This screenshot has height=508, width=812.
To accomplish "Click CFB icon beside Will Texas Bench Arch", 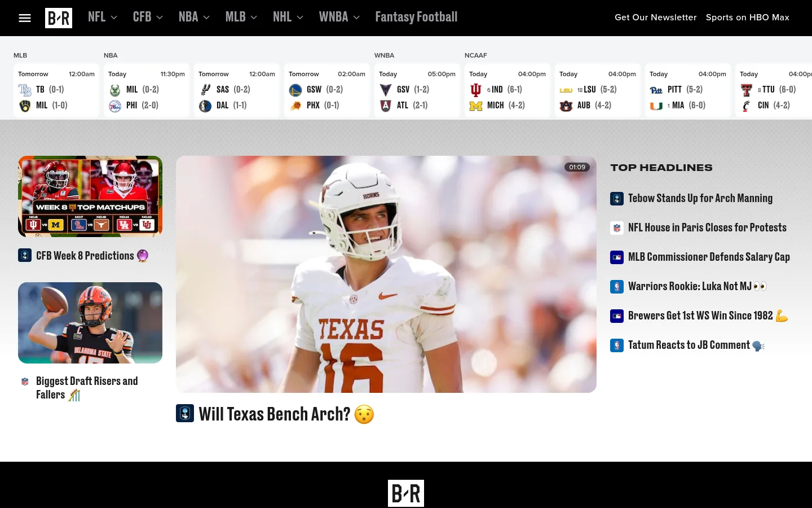I will [185, 413].
